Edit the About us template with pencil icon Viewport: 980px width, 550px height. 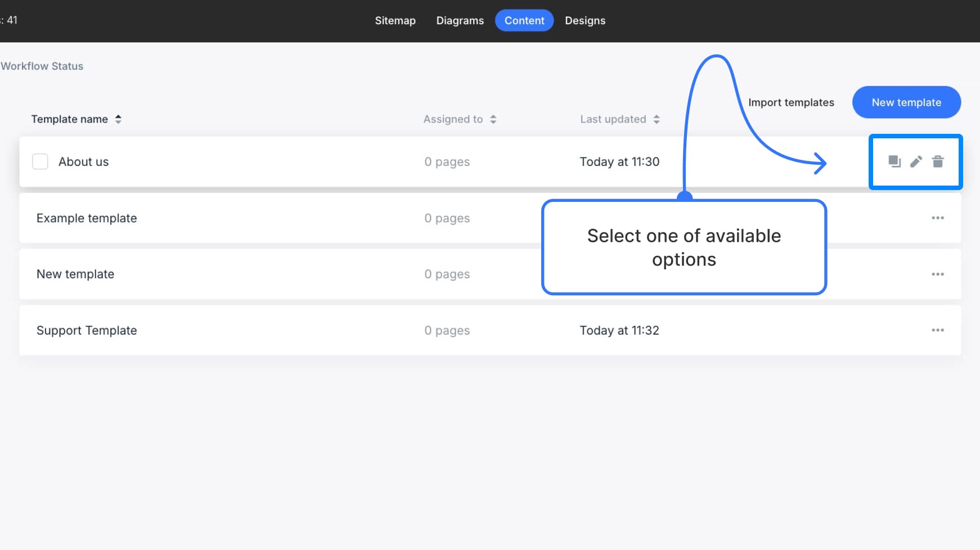tap(916, 162)
